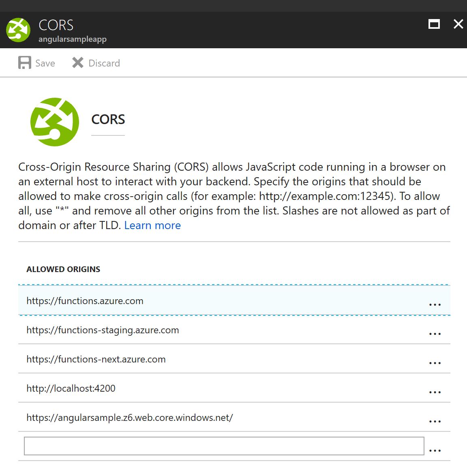Image resolution: width=467 pixels, height=476 pixels.
Task: Close the CORS blade
Action: coord(458,24)
